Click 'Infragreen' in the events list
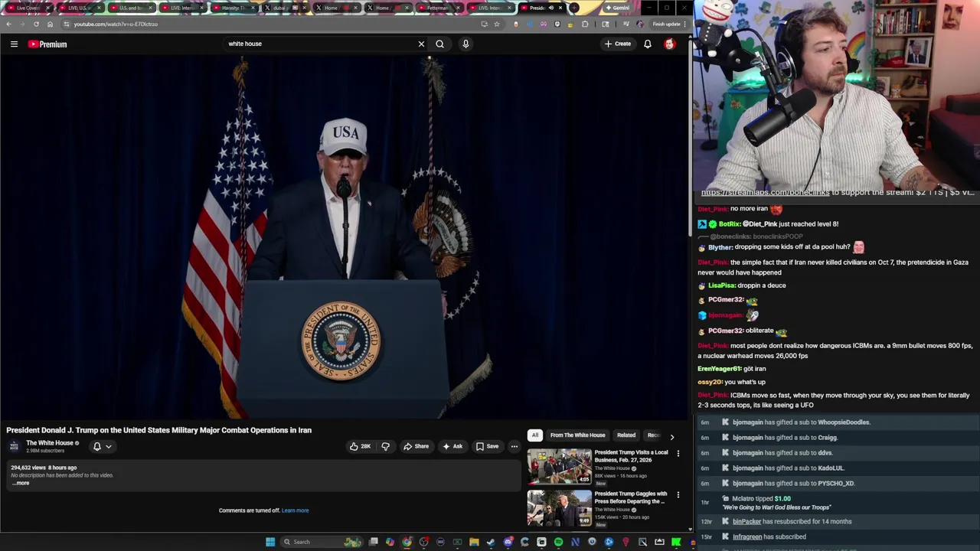The width and height of the screenshot is (980, 551). pyautogui.click(x=747, y=536)
